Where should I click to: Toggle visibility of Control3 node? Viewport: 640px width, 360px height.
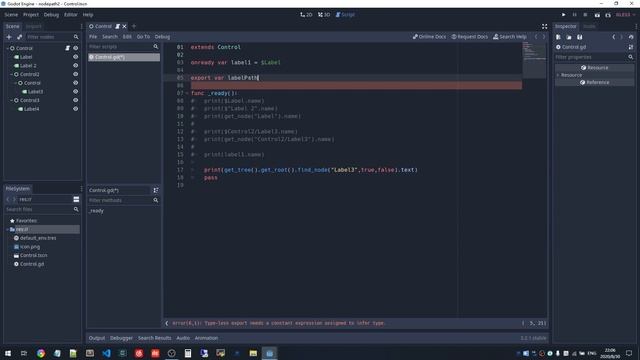pos(76,100)
